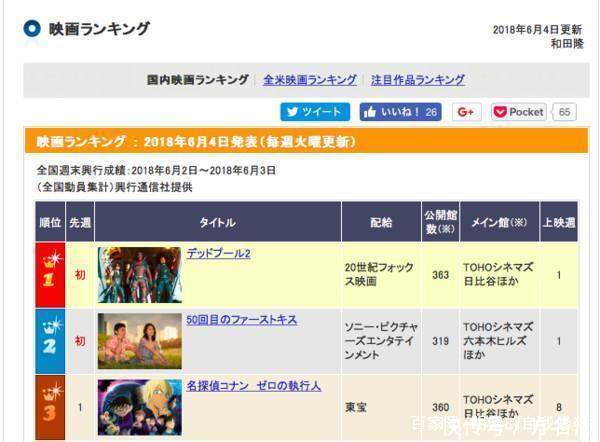Click the blue circle icon beside 映画ランキング heading
The image size is (600, 442).
(32, 29)
